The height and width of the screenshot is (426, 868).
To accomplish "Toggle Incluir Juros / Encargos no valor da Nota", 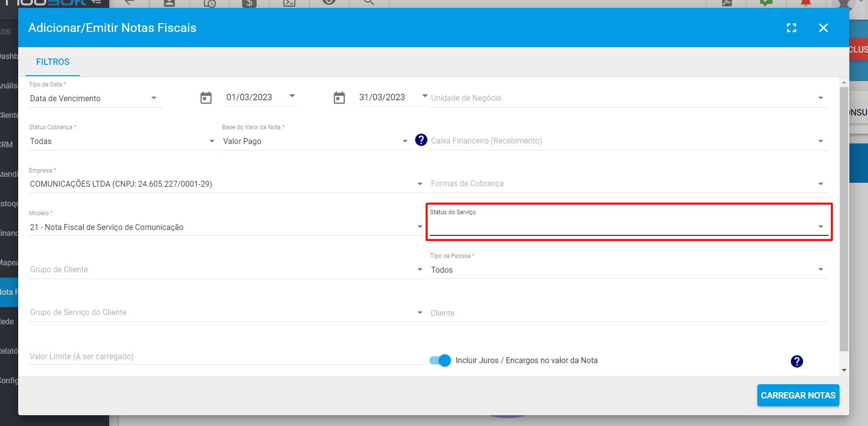I will 440,360.
